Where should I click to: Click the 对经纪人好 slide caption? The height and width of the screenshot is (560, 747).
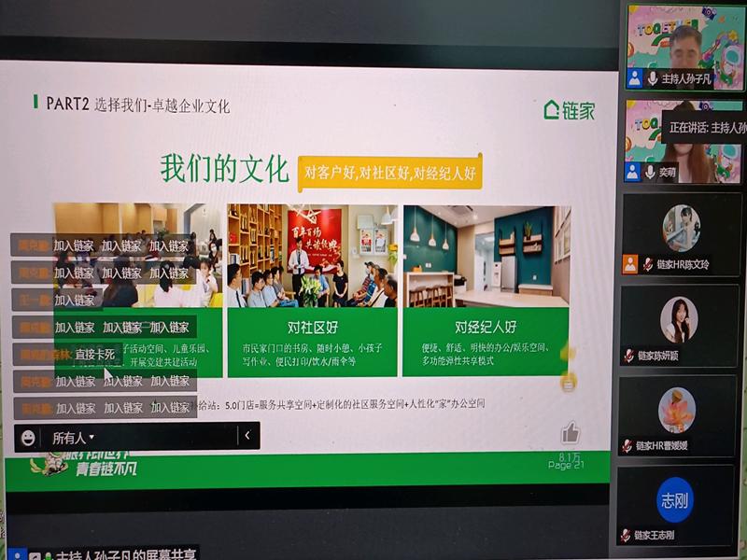pos(485,327)
